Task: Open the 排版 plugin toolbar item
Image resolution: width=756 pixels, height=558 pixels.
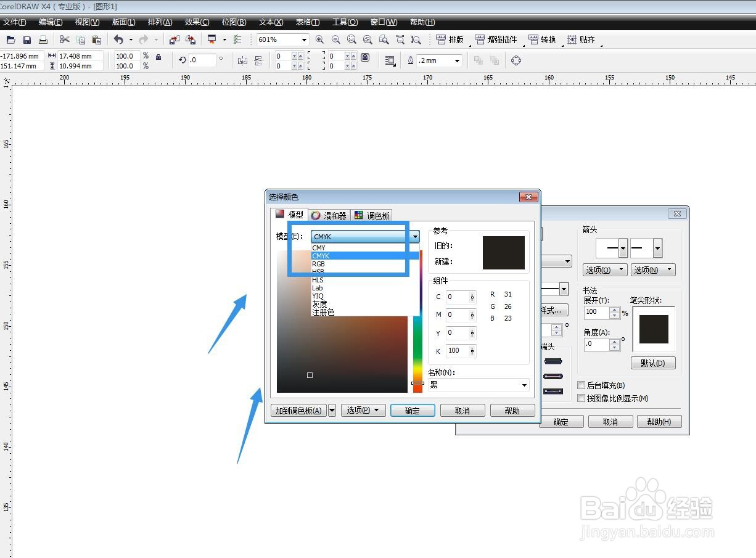Action: [x=450, y=39]
